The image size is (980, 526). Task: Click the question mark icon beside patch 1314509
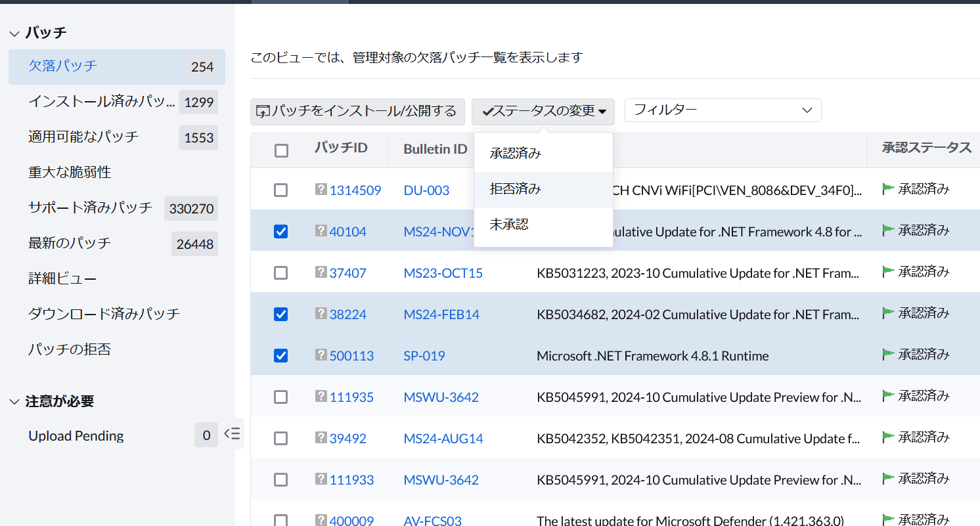(x=321, y=190)
